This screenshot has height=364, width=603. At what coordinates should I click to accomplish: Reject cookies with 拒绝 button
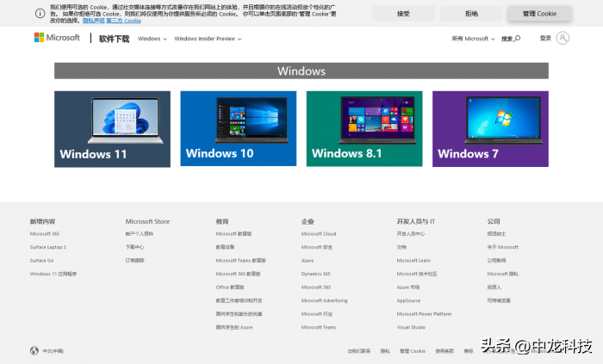[x=471, y=14]
